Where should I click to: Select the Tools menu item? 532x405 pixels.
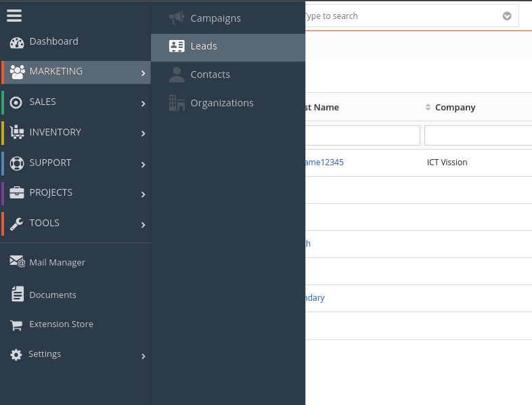[44, 223]
